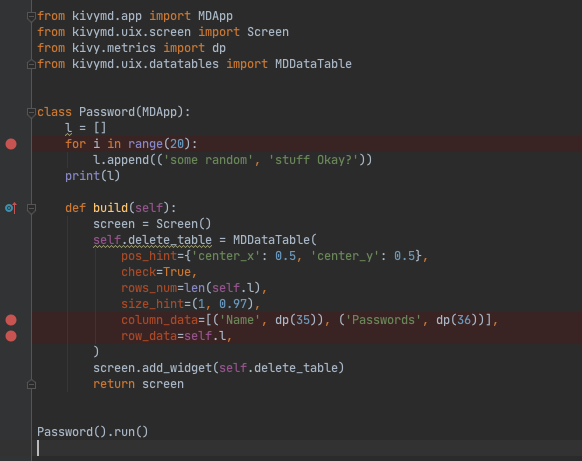
Task: Click the 'print(l)' statement
Action: point(92,176)
